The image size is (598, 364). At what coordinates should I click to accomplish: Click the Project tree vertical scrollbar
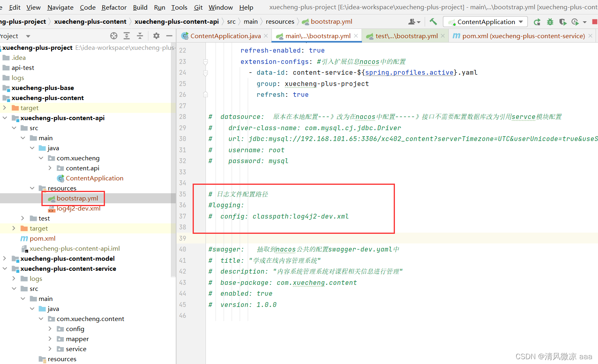click(x=173, y=160)
